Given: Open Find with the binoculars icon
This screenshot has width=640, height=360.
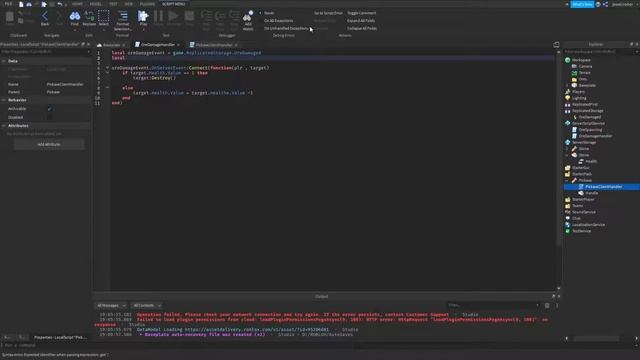Looking at the screenshot, I should tap(75, 18).
